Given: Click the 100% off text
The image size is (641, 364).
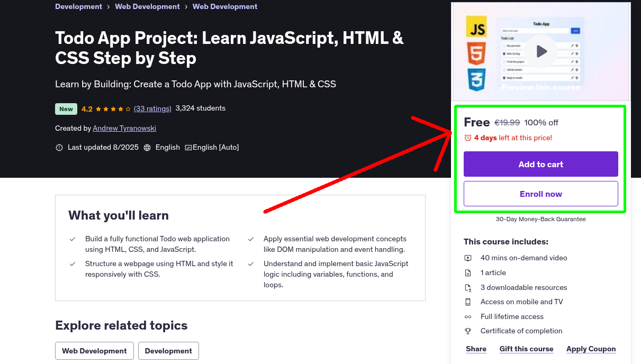Looking at the screenshot, I should tap(541, 123).
